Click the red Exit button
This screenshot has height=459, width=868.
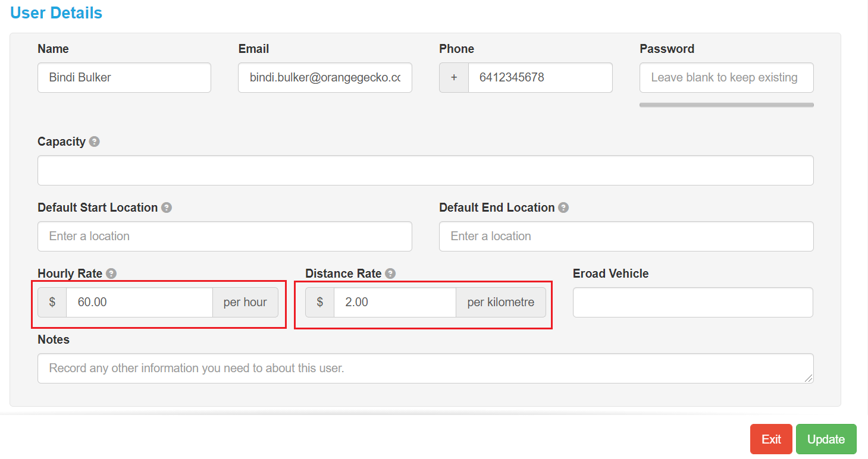click(771, 439)
